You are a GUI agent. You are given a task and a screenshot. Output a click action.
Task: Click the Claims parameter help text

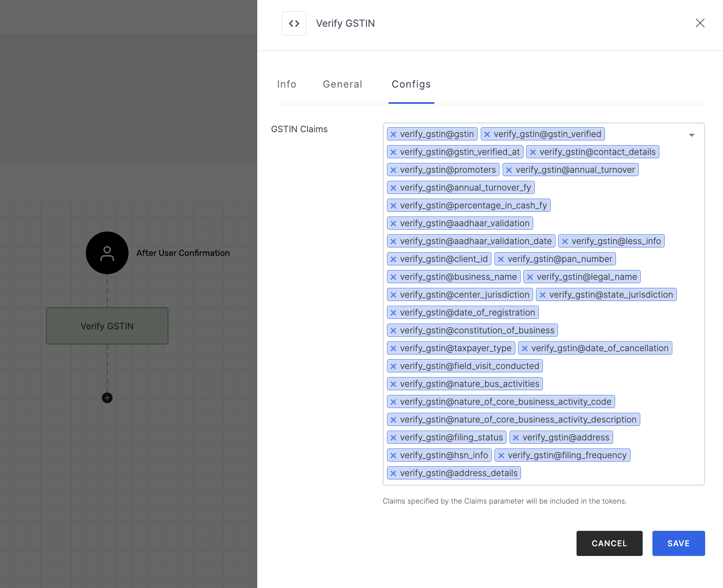pos(505,501)
